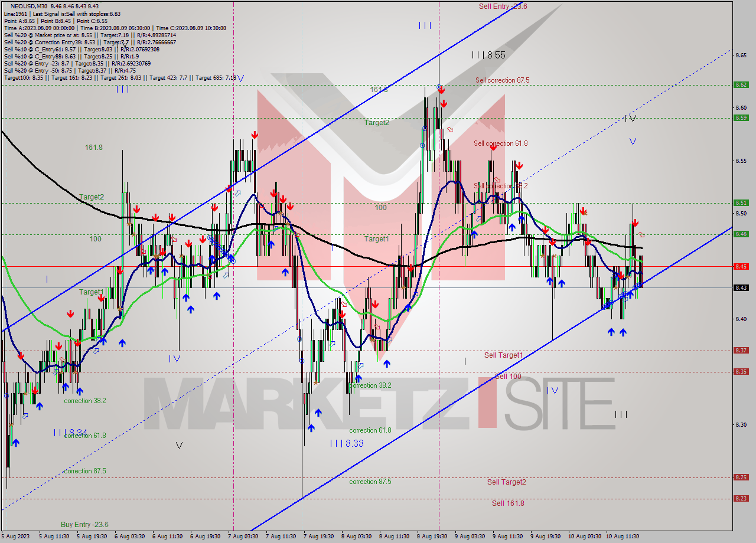Select the grey 8.43 current price tag

tap(741, 288)
